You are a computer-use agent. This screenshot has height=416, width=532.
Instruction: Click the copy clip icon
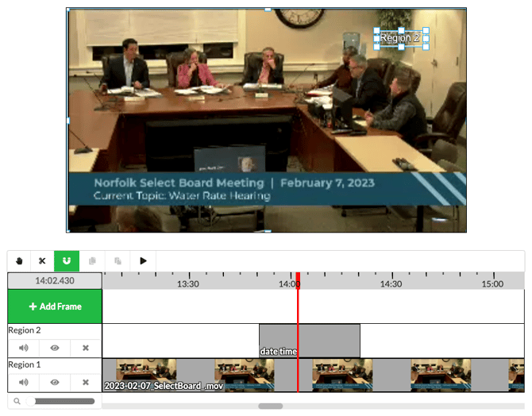tap(93, 260)
